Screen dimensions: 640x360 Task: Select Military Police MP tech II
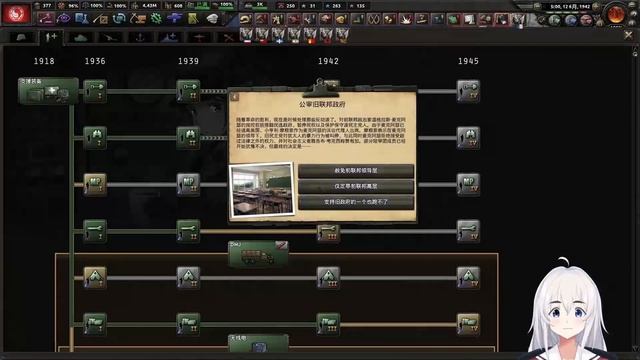(x=188, y=184)
